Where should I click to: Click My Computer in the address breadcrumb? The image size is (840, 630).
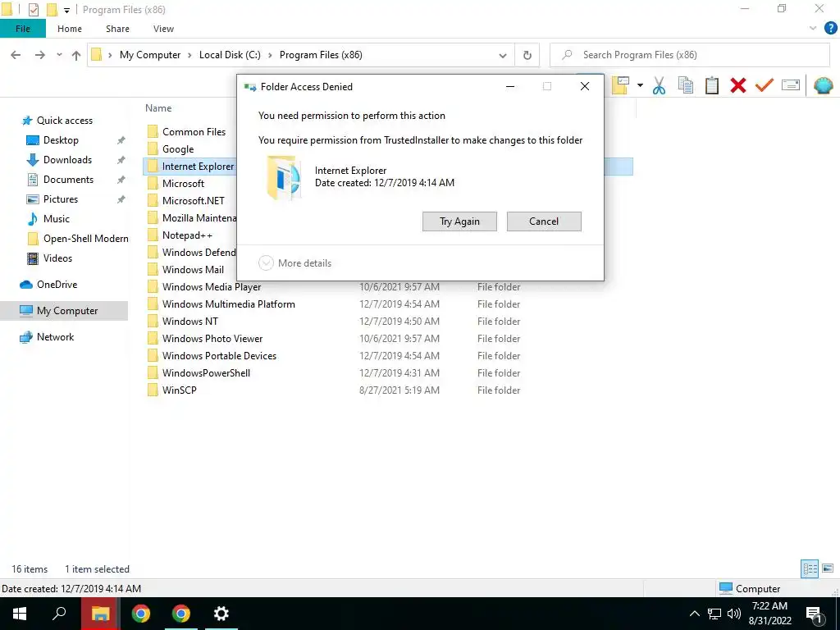pyautogui.click(x=150, y=55)
